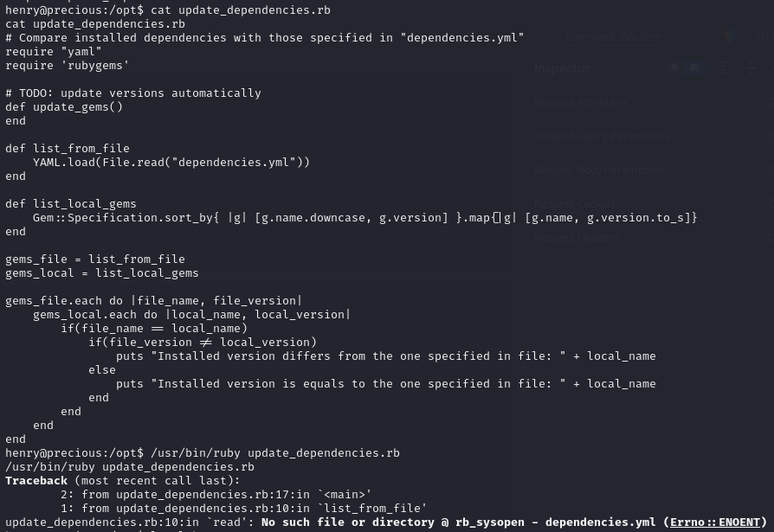Click the highlight color picker icon
774x532 pixels.
[730, 36]
